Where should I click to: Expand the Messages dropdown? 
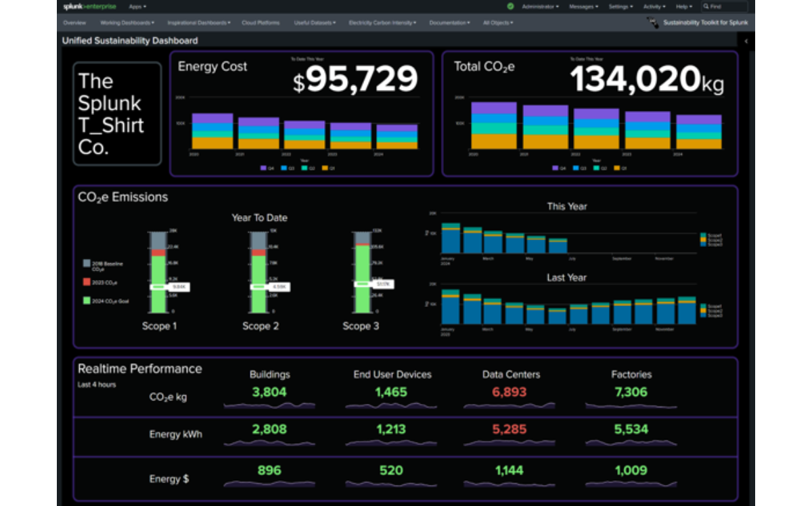tap(584, 6)
